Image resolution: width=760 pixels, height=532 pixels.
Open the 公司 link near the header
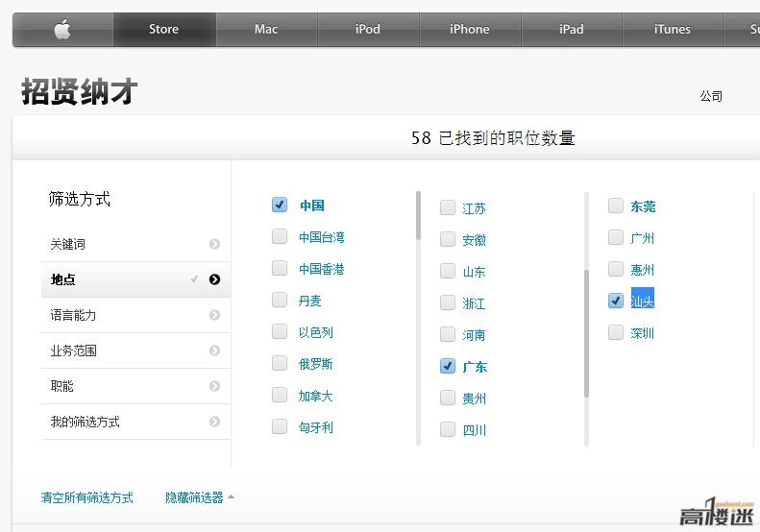click(x=711, y=96)
